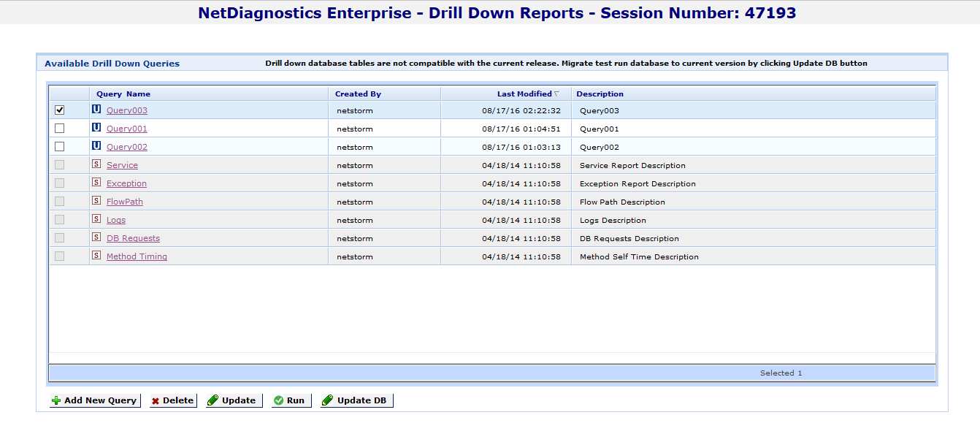Click the U icon beside Query001

pos(96,128)
